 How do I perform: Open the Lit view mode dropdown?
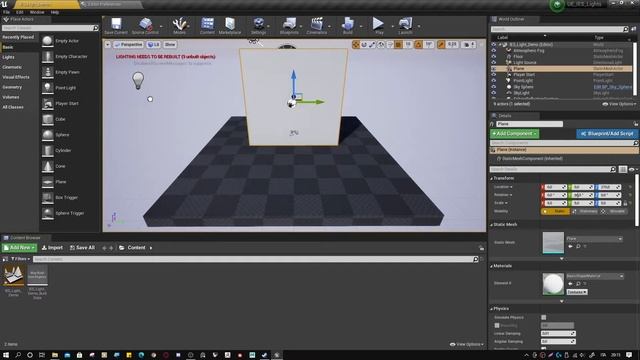coord(153,44)
